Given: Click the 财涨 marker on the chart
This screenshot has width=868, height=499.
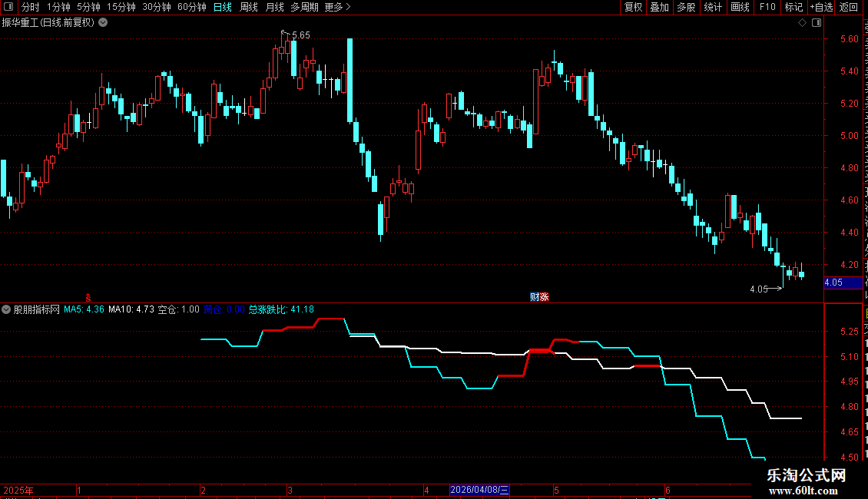Looking at the screenshot, I should [x=539, y=297].
